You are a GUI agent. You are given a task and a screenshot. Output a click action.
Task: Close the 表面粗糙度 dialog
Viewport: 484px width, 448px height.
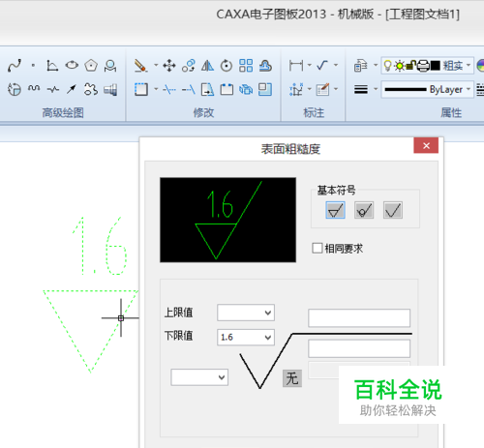pos(426,145)
